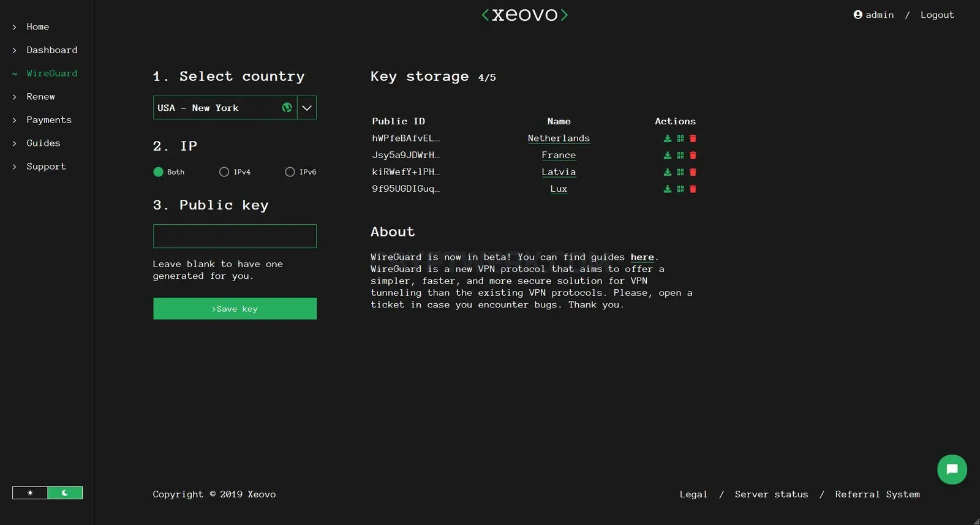The height and width of the screenshot is (525, 980).
Task: Click the Save key button
Action: [x=235, y=309]
